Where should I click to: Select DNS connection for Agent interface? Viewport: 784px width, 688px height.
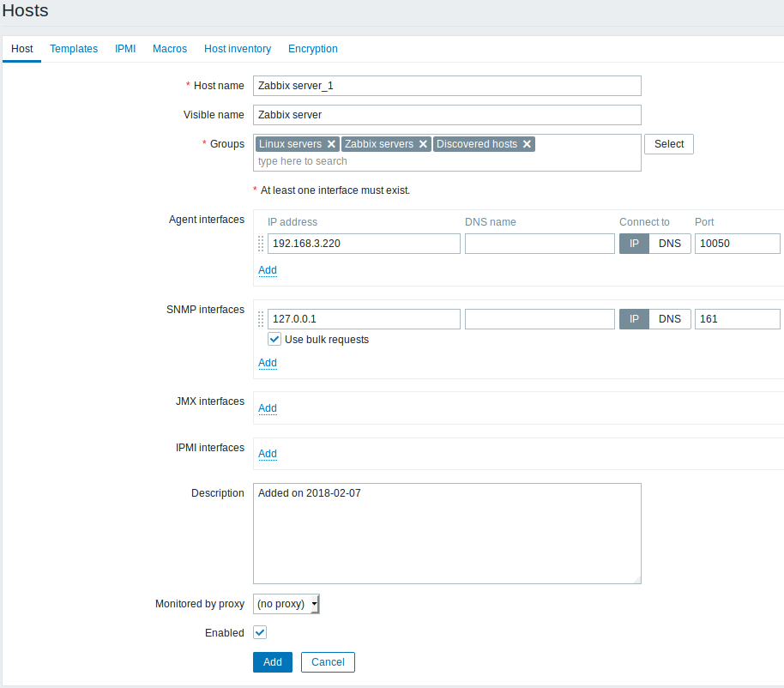pos(670,244)
